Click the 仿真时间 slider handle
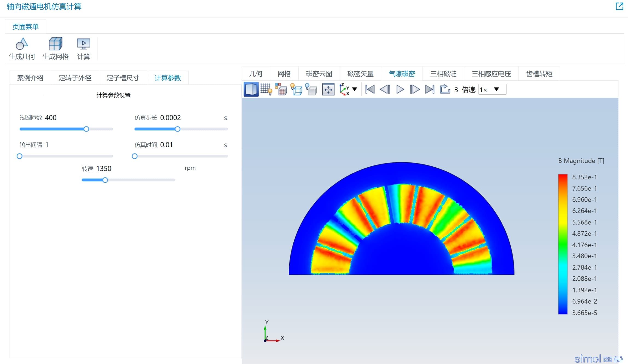The height and width of the screenshot is (364, 628). (x=135, y=156)
